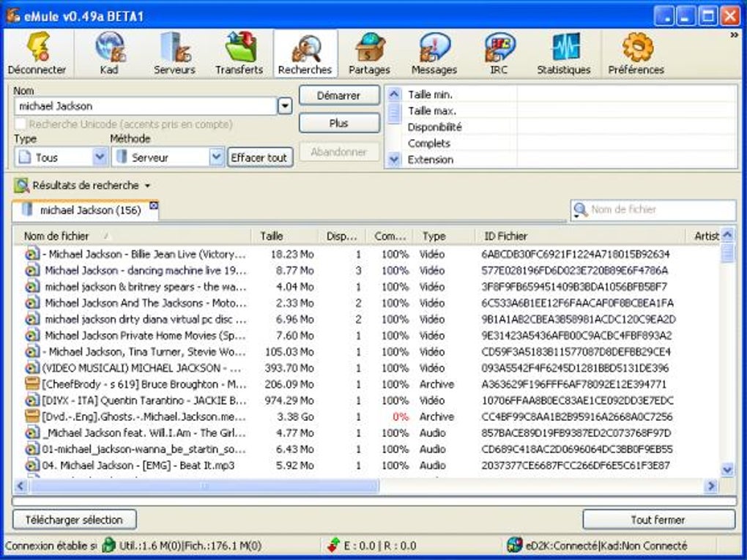Sort results by Disp... column

341,236
